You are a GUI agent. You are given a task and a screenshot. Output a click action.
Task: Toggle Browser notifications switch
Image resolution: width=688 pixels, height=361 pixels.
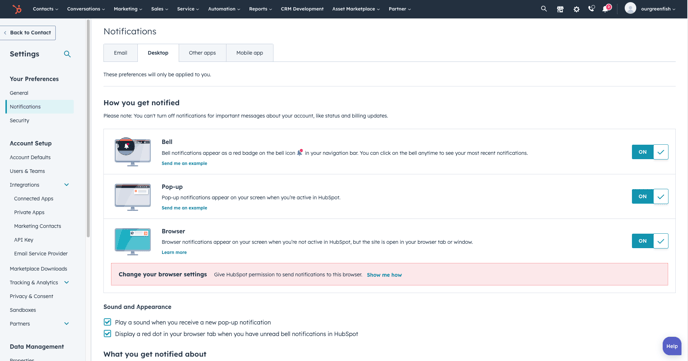point(650,241)
